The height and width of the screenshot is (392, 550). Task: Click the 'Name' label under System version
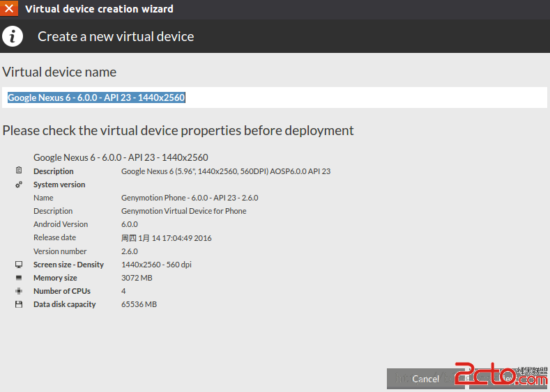pos(43,198)
